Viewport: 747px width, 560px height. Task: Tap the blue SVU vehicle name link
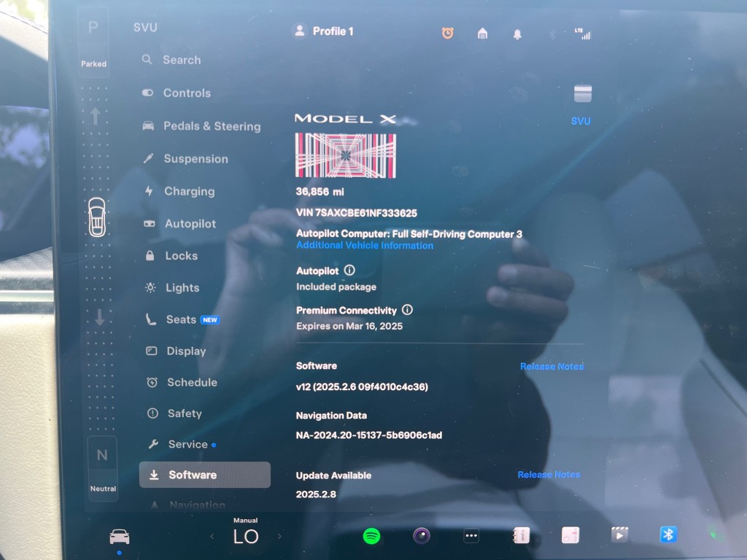pyautogui.click(x=581, y=121)
